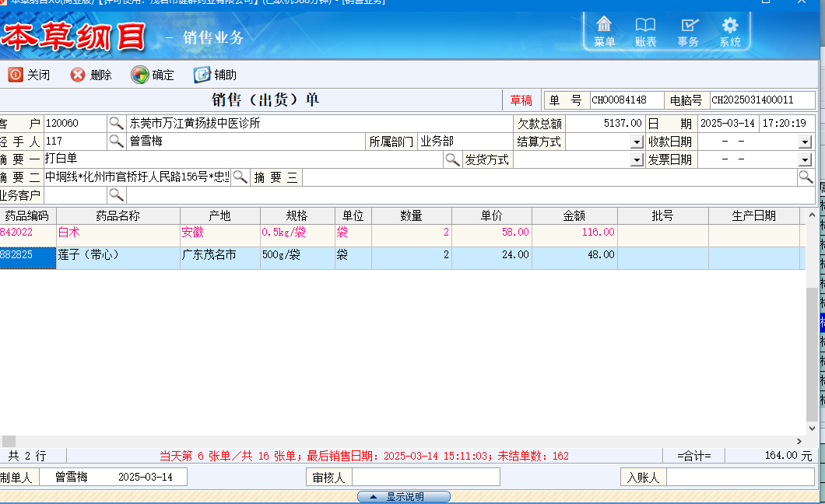Click the unit price cell 24.00
Image resolution: width=825 pixels, height=504 pixels.
pyautogui.click(x=491, y=258)
